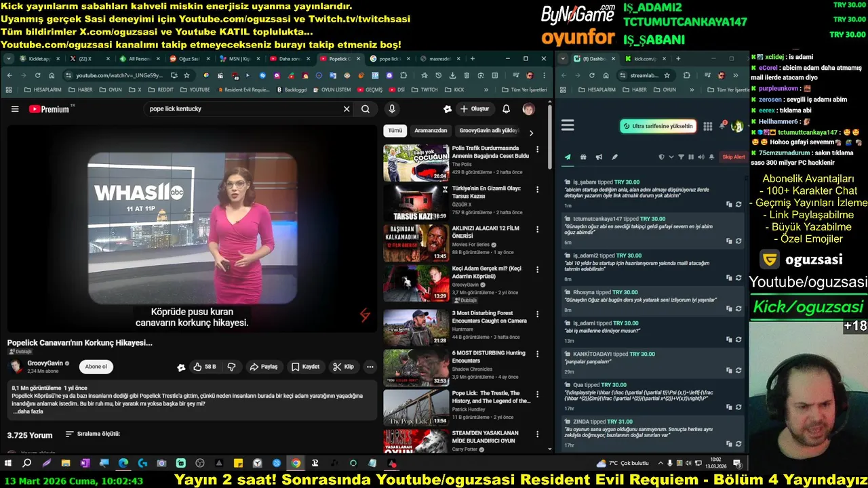The width and height of the screenshot is (868, 488).
Task: Open Backloggd bookmark
Action: point(292,89)
